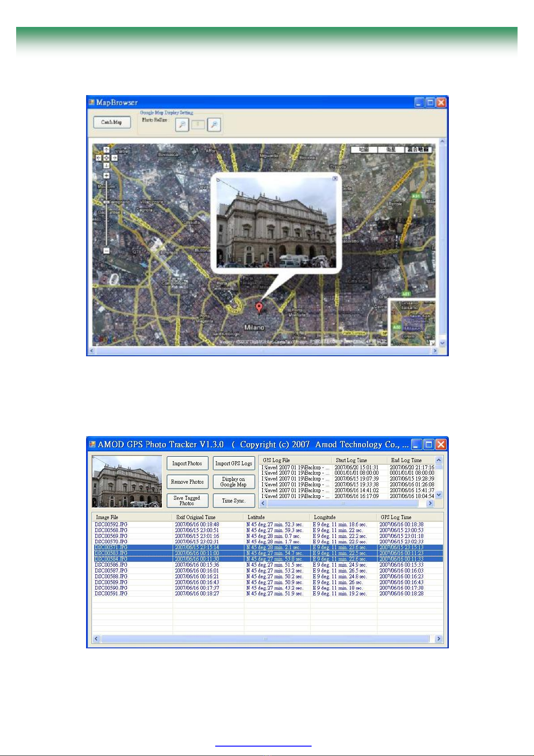Pan the map up with the up arrow

[x=106, y=150]
